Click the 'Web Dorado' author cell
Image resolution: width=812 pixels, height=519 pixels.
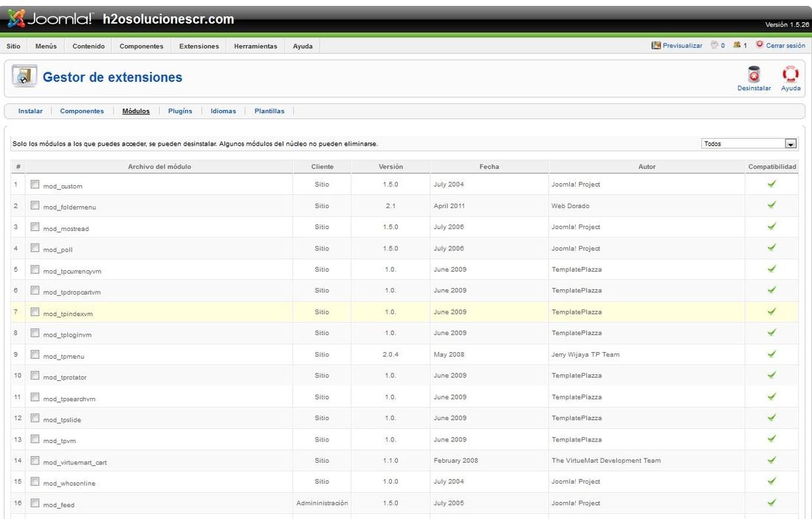[x=570, y=206]
